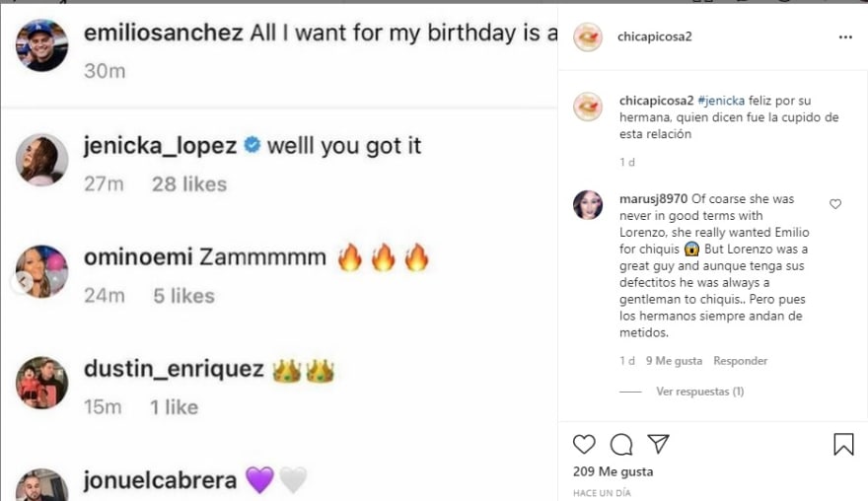Like marusj8970's comment with the small heart
Screen dimensions: 868x501
point(835,204)
